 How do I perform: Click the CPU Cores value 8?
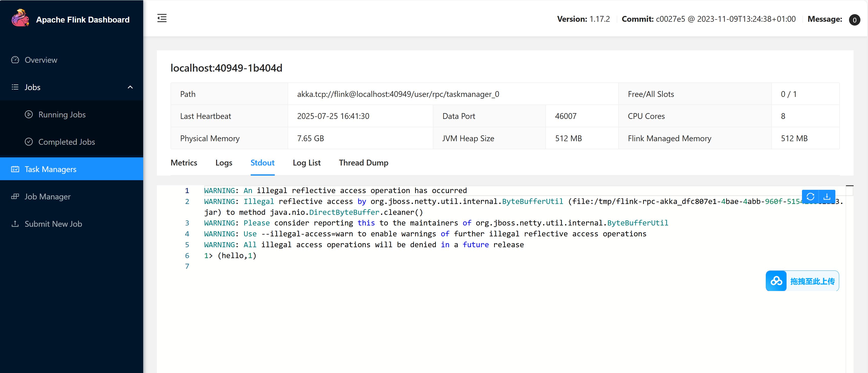click(783, 116)
